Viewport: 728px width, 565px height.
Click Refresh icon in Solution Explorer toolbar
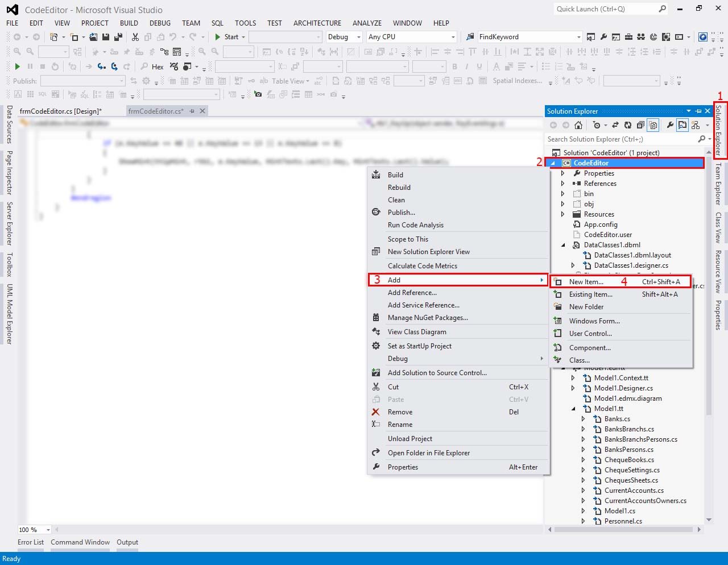click(628, 125)
